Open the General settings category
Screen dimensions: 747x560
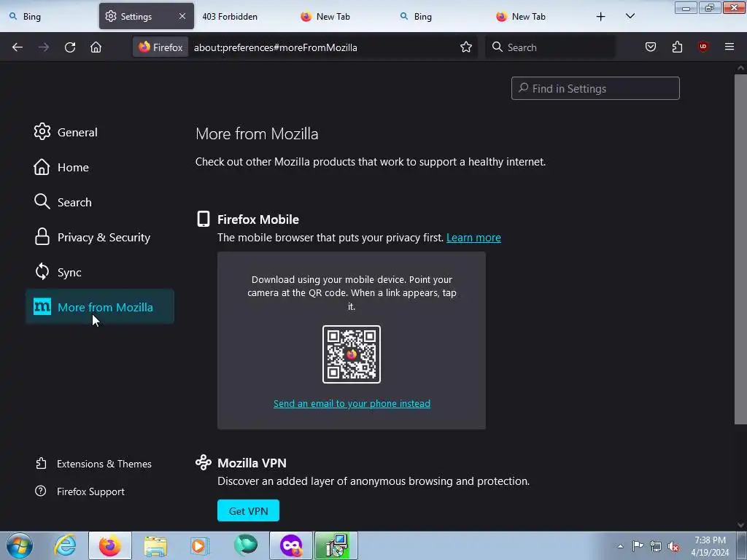pos(100,132)
